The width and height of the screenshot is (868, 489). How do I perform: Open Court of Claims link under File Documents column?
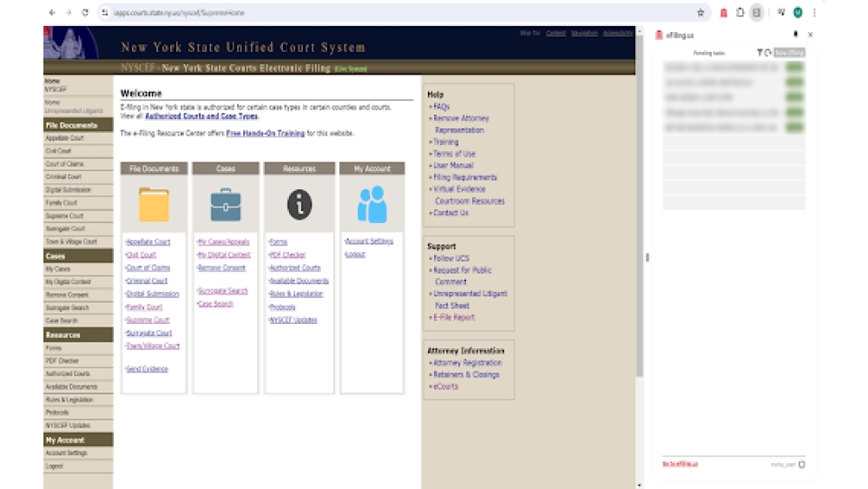pos(148,268)
